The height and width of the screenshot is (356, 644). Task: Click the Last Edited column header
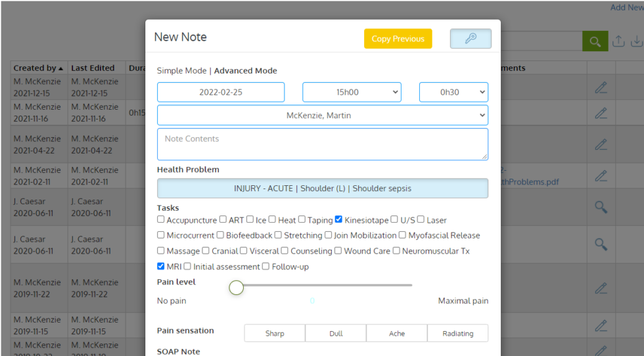(x=93, y=68)
